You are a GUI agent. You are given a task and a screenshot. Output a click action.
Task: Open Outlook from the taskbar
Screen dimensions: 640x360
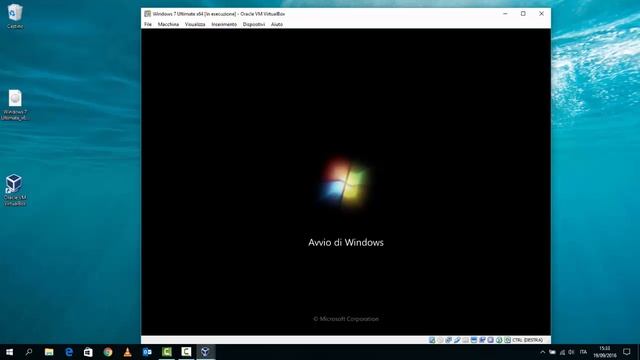147,352
